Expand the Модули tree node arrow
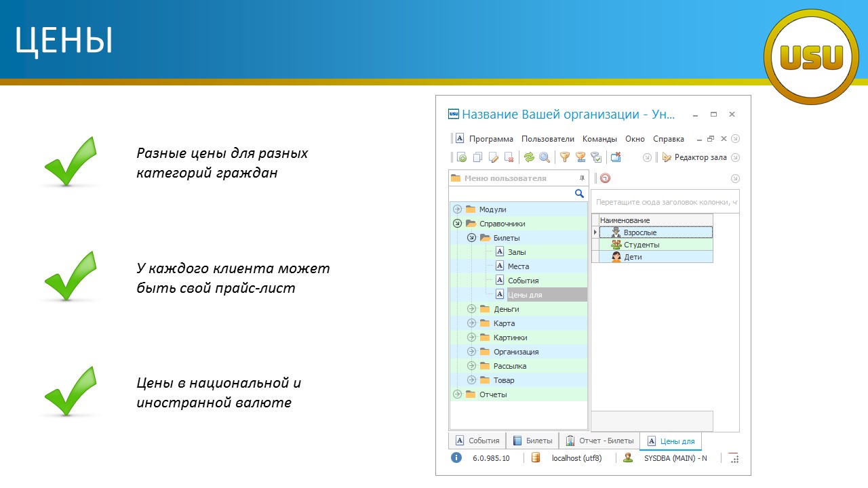 (457, 209)
